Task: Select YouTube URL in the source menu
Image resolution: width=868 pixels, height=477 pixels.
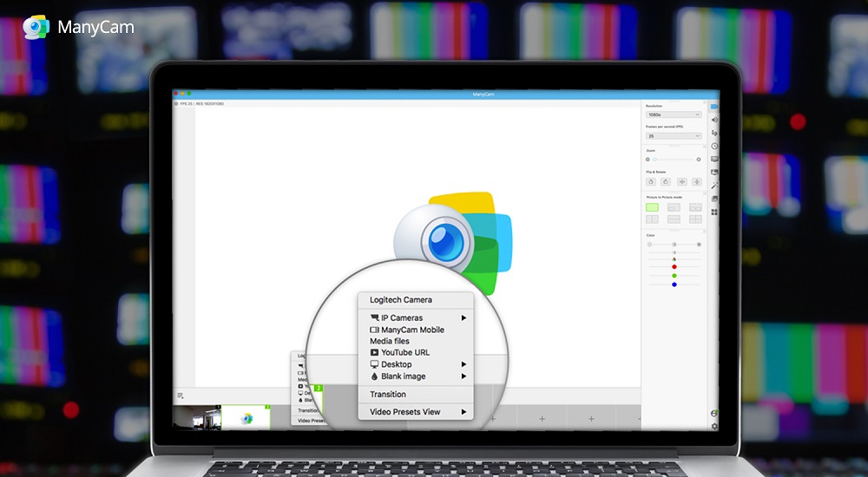Action: click(399, 352)
